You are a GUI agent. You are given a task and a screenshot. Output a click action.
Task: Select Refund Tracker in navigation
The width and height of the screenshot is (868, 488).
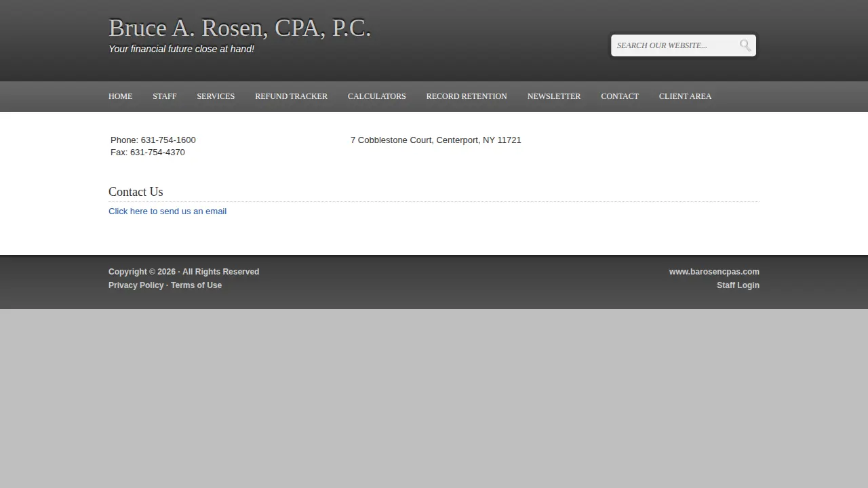point(291,96)
